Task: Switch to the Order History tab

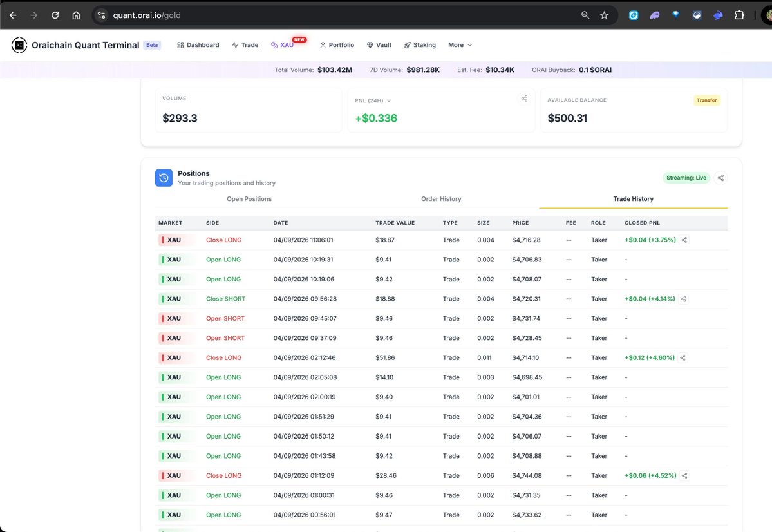Action: click(441, 199)
